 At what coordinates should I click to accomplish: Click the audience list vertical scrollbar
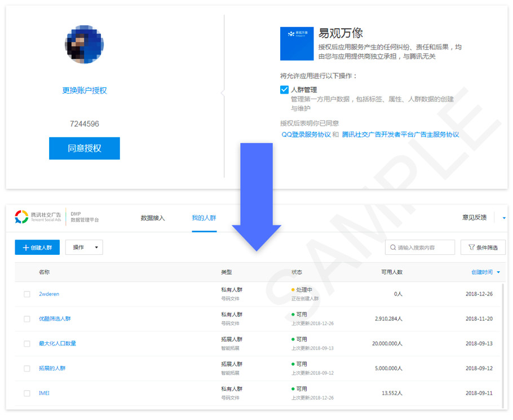point(503,346)
